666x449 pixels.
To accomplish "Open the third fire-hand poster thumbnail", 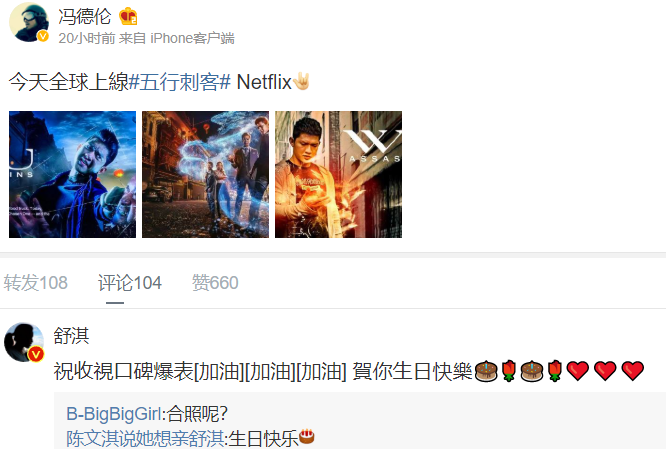I will click(339, 174).
